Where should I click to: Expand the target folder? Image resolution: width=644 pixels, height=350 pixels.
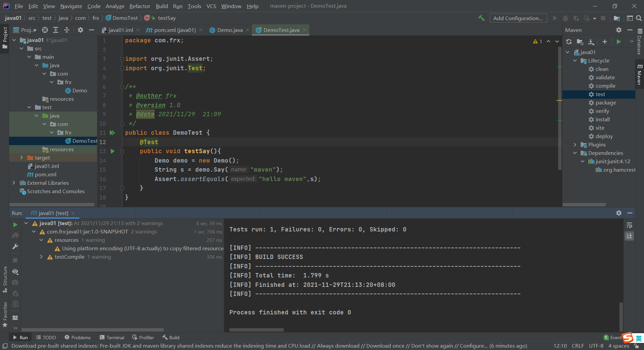click(x=22, y=158)
